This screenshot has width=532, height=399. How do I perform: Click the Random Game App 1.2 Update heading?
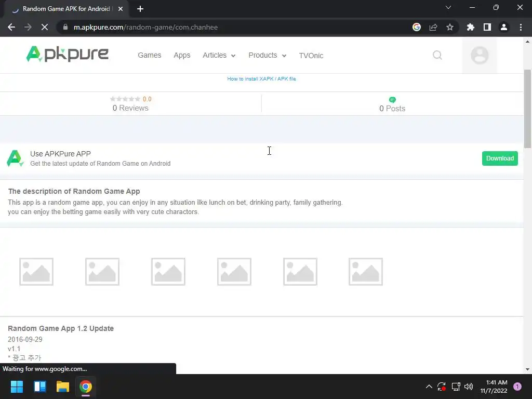click(61, 328)
